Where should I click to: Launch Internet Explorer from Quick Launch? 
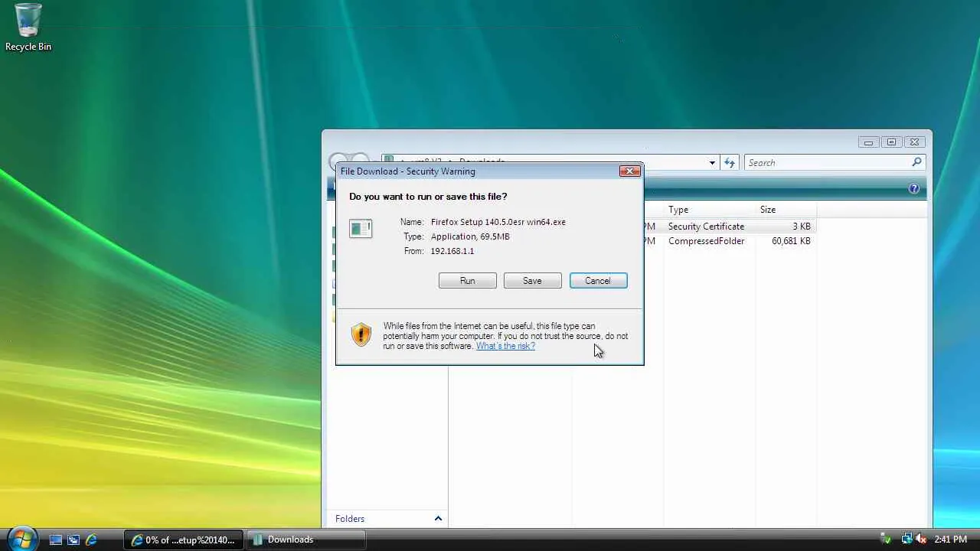tap(91, 540)
